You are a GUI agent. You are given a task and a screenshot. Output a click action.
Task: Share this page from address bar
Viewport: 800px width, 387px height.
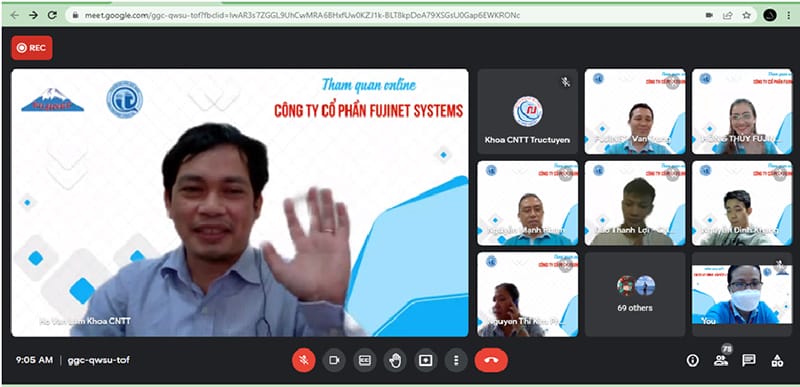[x=728, y=15]
